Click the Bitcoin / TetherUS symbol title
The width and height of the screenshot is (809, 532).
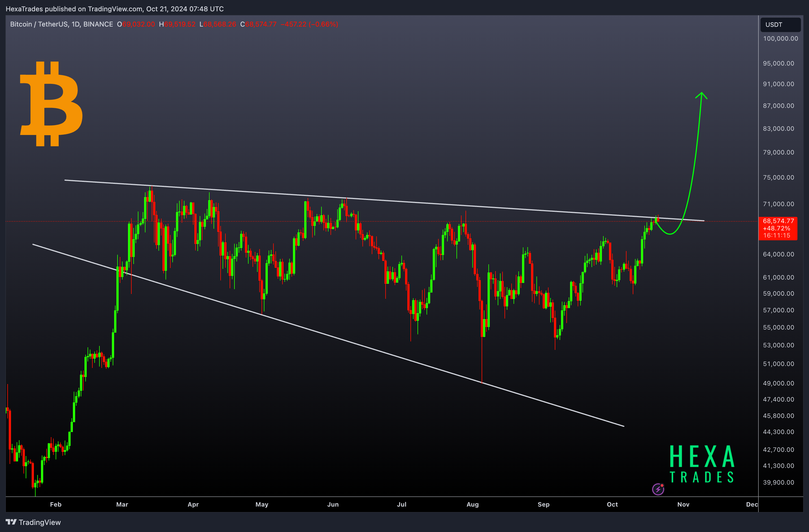coord(61,24)
